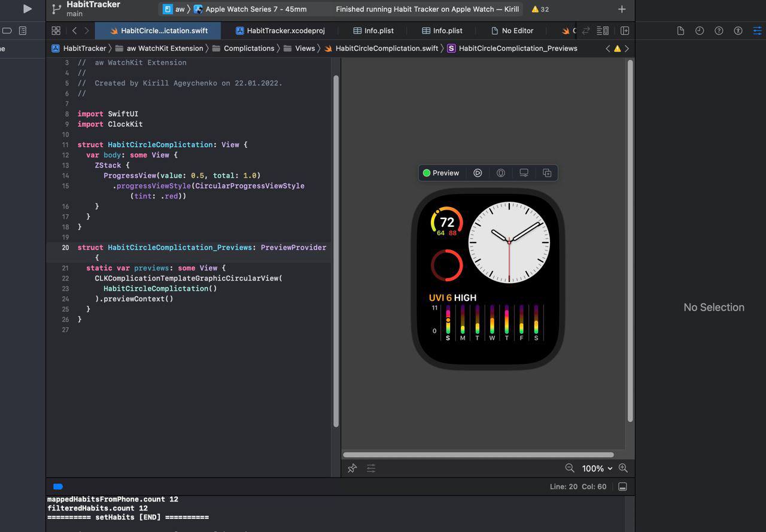Click the import ClockKit line
The height and width of the screenshot is (532, 766).
tap(110, 124)
